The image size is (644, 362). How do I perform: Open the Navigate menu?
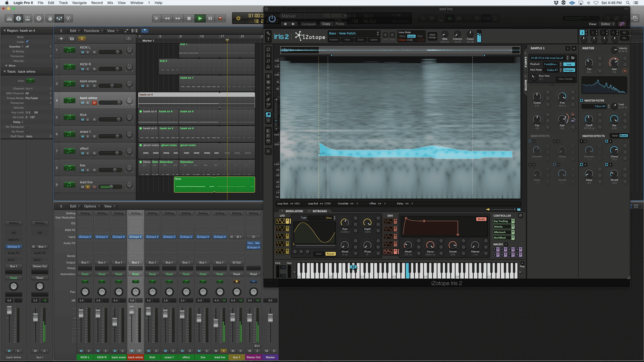point(79,3)
